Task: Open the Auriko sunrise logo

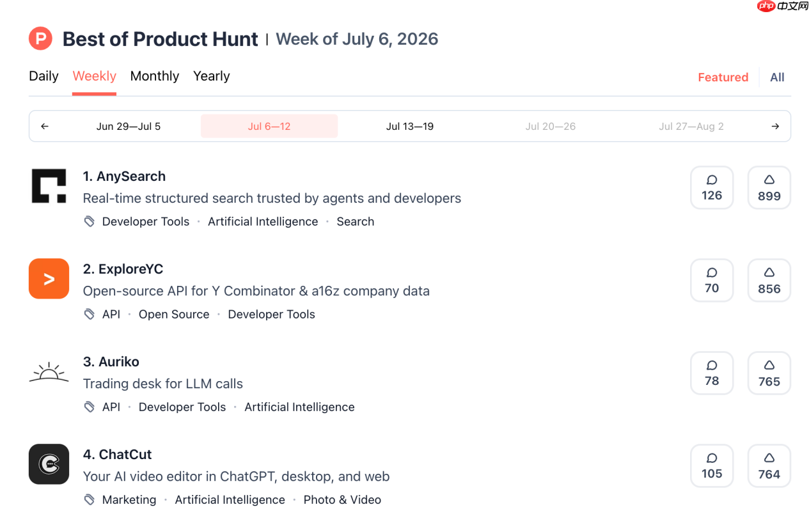Action: [x=49, y=372]
